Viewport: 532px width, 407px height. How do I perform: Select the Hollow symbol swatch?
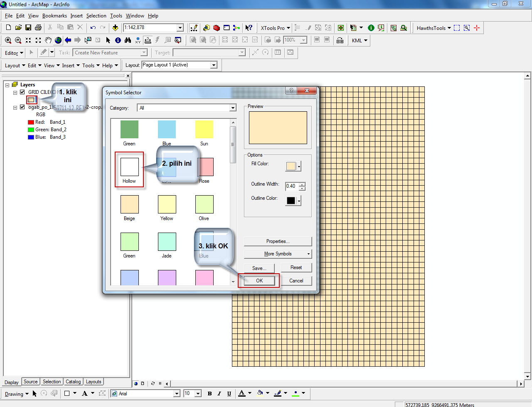coord(129,166)
